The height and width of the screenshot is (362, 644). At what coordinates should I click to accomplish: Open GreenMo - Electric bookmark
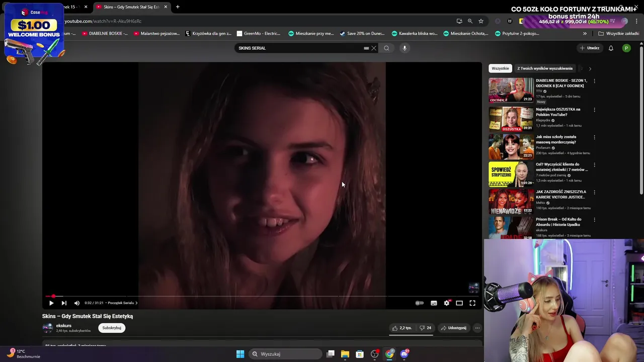259,34
